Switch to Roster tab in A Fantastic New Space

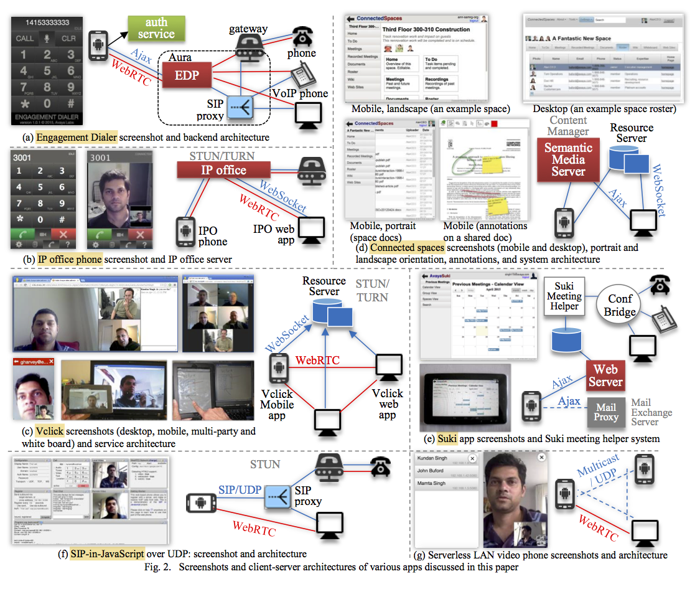tap(623, 47)
